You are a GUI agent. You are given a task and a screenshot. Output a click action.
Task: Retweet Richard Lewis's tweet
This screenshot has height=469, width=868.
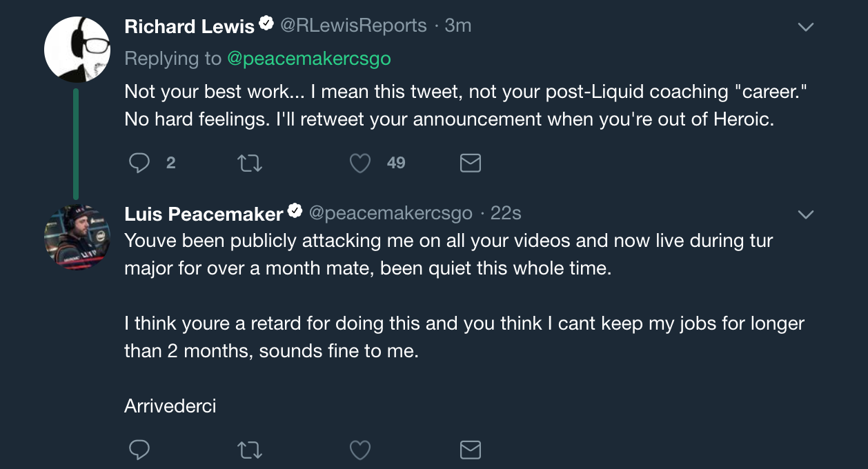(x=249, y=163)
